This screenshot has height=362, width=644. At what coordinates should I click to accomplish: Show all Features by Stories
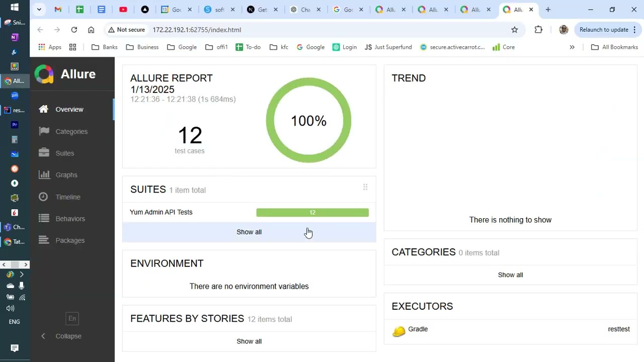point(249,341)
